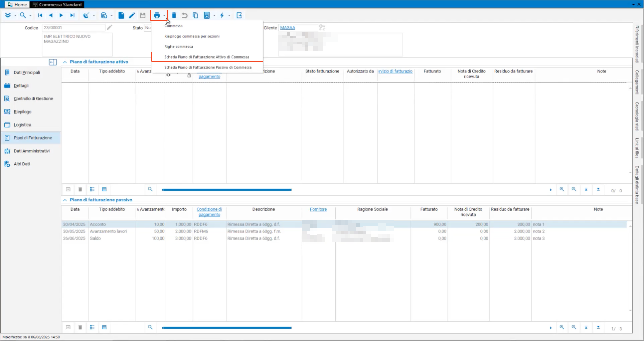Select the Saldo row dated 26/06/2025
644x341 pixels.
point(344,238)
